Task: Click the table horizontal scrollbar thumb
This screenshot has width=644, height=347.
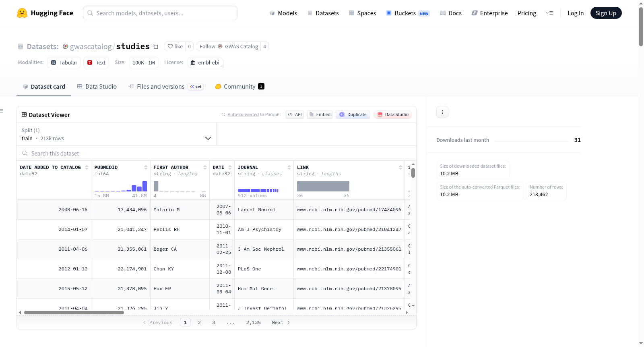Action: click(x=74, y=312)
